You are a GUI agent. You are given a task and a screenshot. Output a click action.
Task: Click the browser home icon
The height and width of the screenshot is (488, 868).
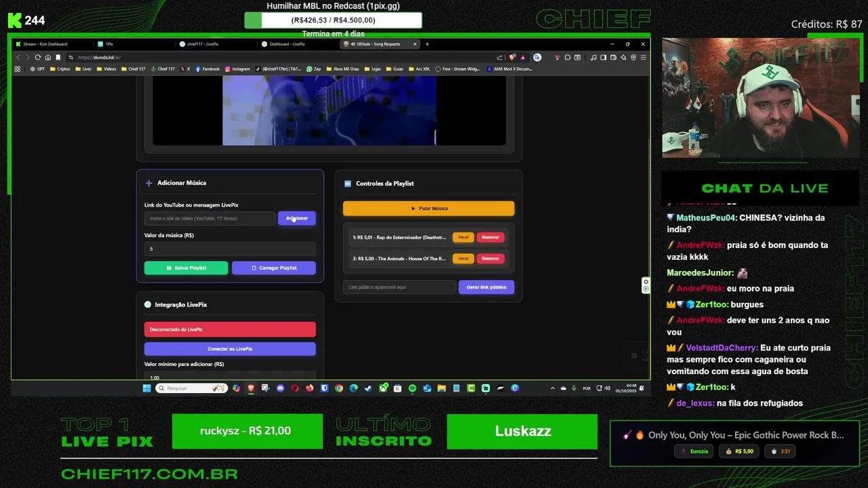point(47,58)
